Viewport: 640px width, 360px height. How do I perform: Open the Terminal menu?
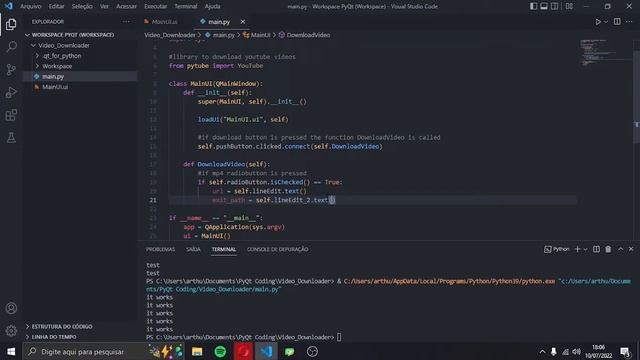[x=186, y=6]
